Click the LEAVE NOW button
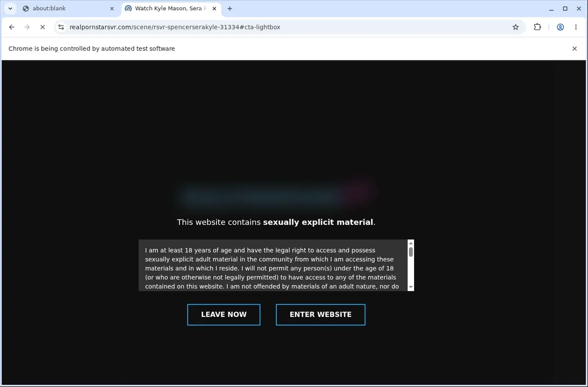Image resolution: width=588 pixels, height=387 pixels. pos(224,314)
